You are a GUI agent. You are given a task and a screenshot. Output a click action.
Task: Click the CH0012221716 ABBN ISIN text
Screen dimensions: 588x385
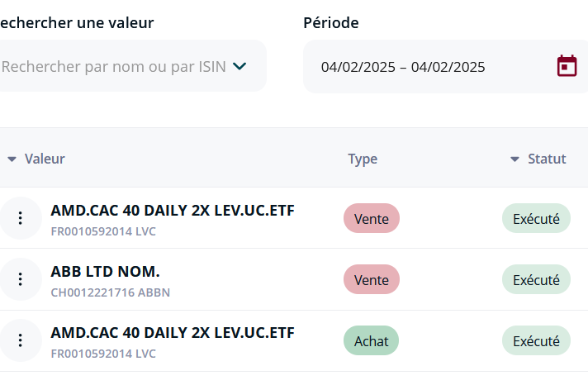tap(111, 292)
